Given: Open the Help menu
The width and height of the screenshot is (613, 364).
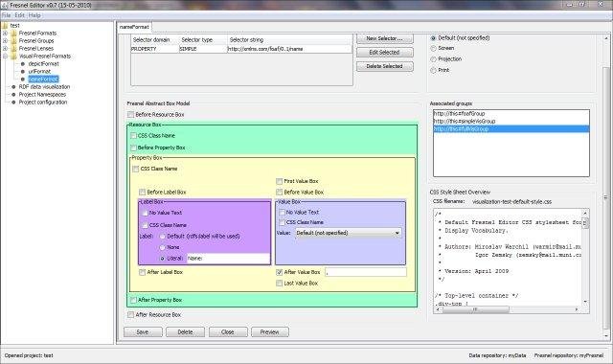Looking at the screenshot, I should coord(34,15).
